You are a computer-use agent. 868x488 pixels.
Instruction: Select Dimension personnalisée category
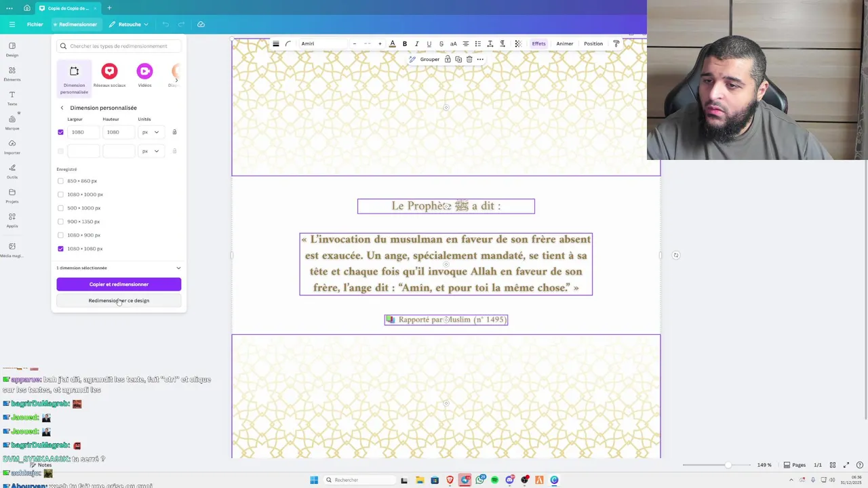74,79
